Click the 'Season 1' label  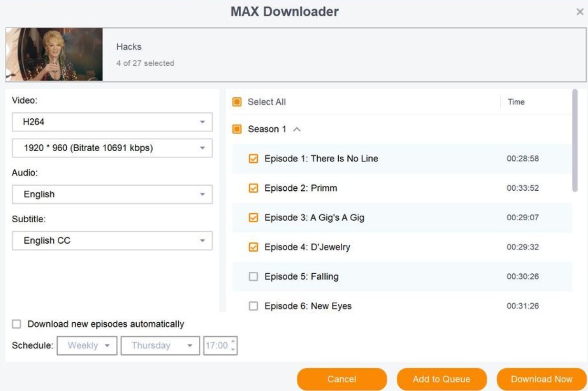click(267, 129)
